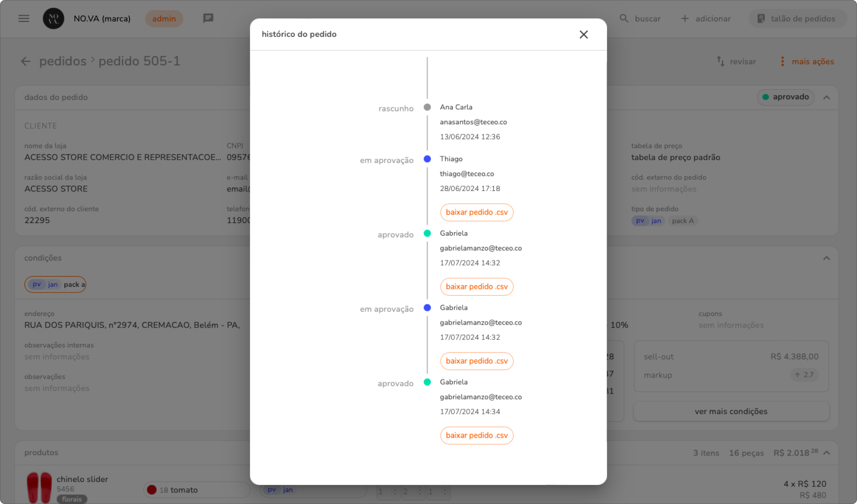Screen dimensions: 857x504
Task: Download CSV for 17/07/2024 14:34 approval
Action: pos(476,436)
